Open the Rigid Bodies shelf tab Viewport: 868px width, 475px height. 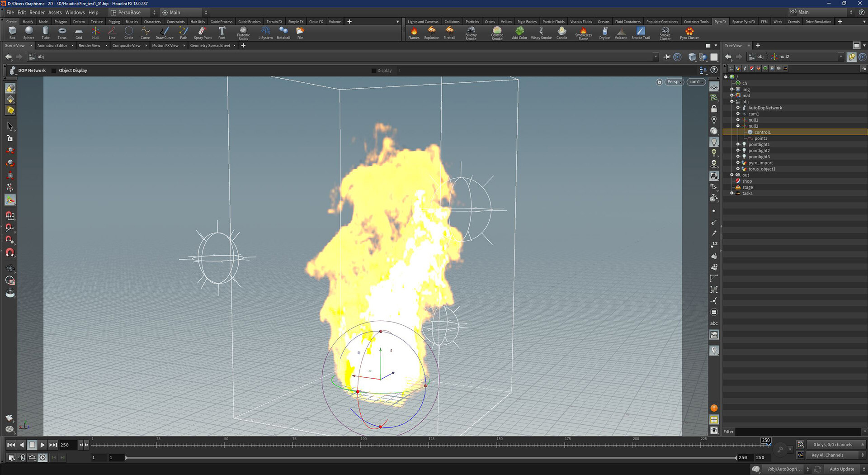pos(527,22)
